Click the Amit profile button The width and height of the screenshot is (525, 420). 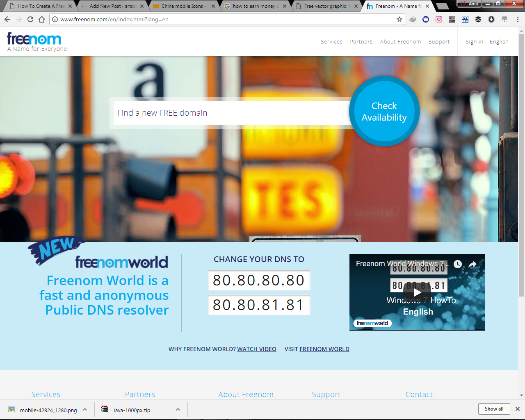coord(469,4)
